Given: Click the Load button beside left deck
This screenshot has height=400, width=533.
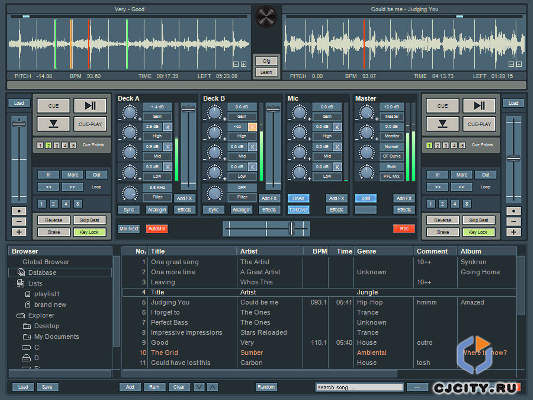Looking at the screenshot, I should point(19,103).
